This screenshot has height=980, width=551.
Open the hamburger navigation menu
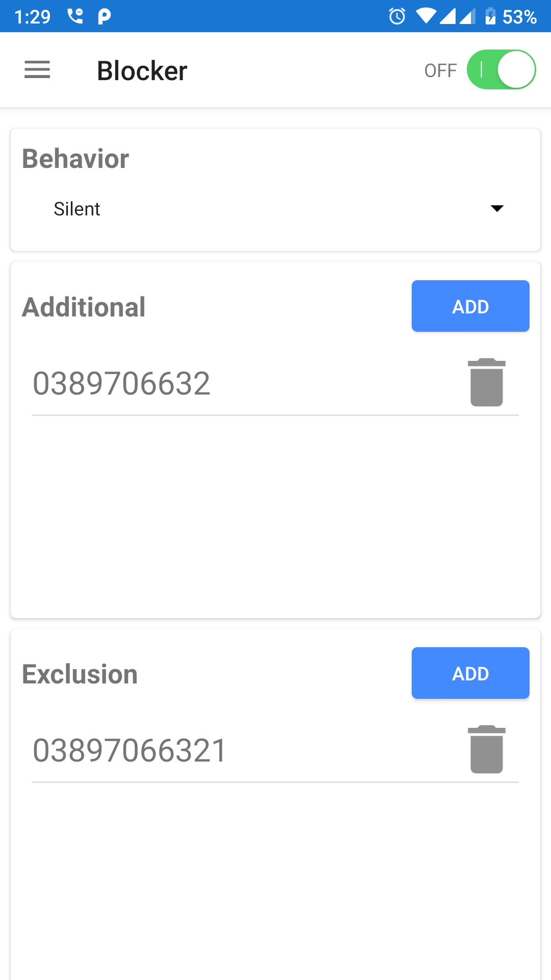(x=37, y=70)
